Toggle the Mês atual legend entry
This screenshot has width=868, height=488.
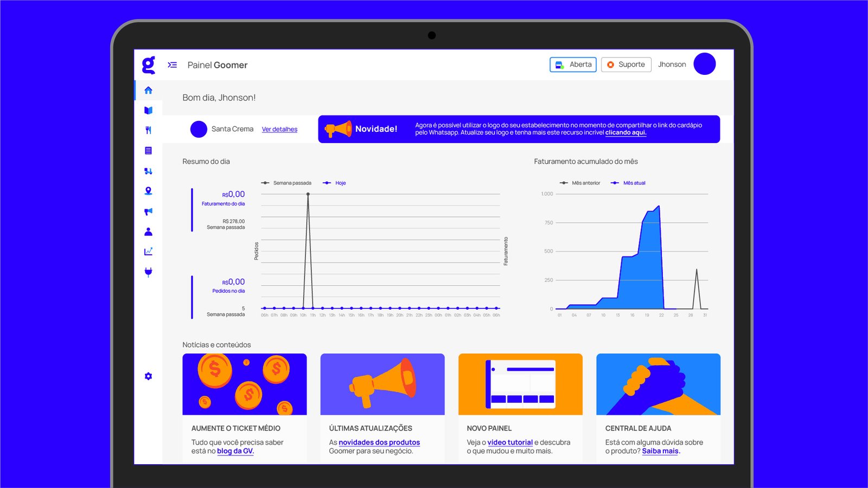(x=628, y=183)
